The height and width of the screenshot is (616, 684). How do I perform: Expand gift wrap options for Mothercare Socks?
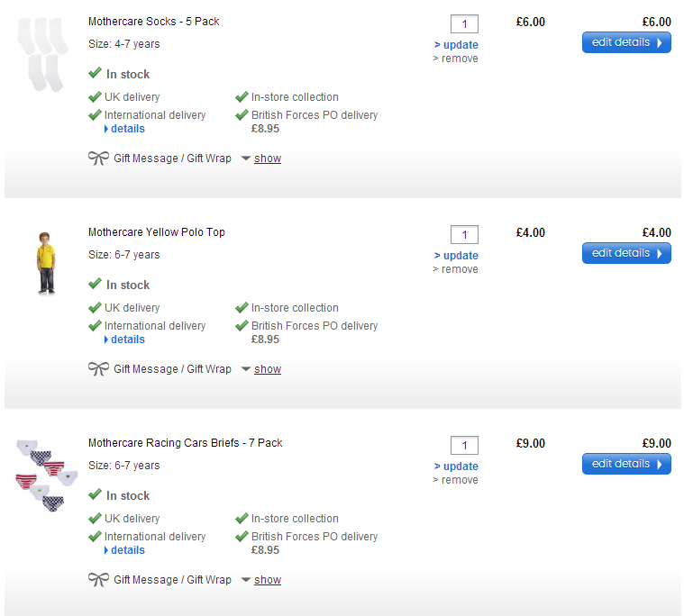267,159
